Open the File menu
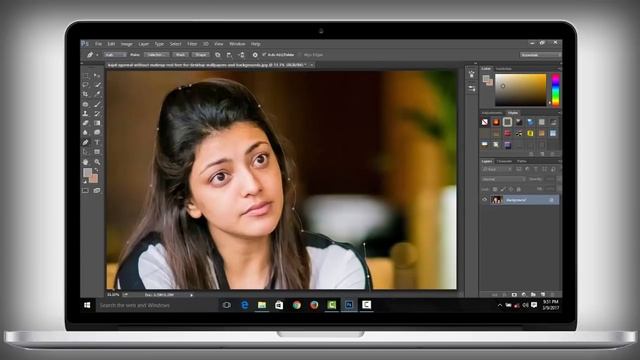The image size is (640, 360). (x=98, y=44)
